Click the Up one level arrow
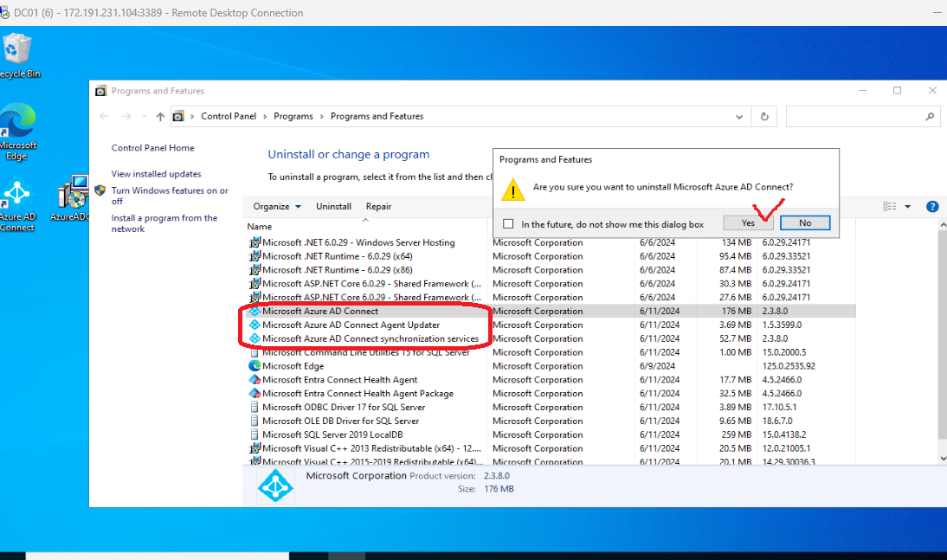 (x=160, y=117)
